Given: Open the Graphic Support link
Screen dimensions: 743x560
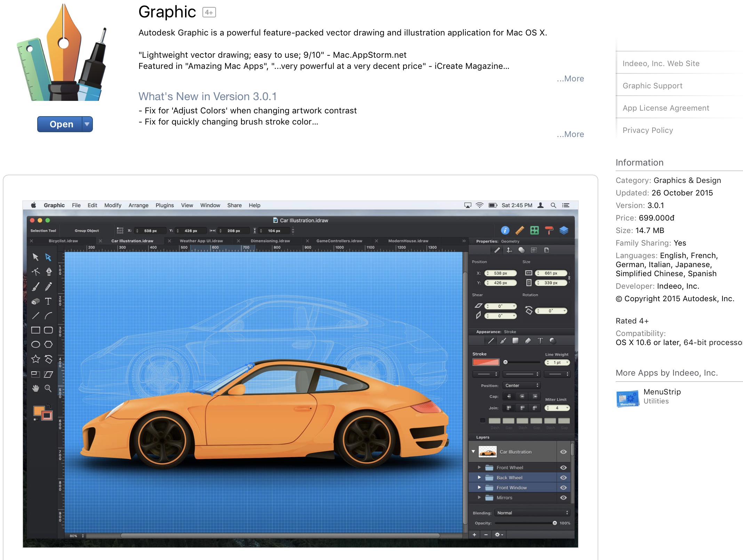Looking at the screenshot, I should pyautogui.click(x=652, y=86).
